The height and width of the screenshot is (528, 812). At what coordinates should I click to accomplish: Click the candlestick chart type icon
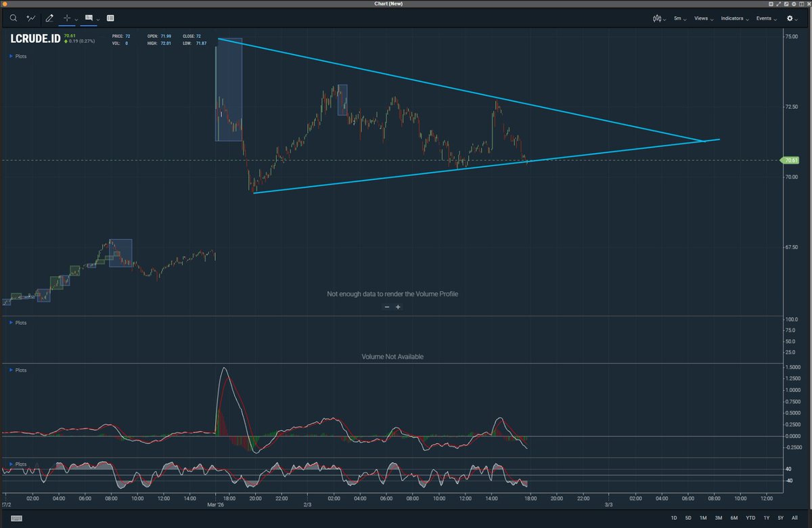656,18
